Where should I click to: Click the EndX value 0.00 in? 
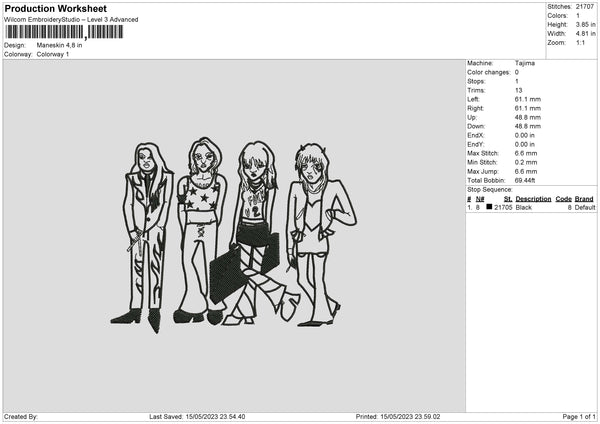[x=525, y=135]
